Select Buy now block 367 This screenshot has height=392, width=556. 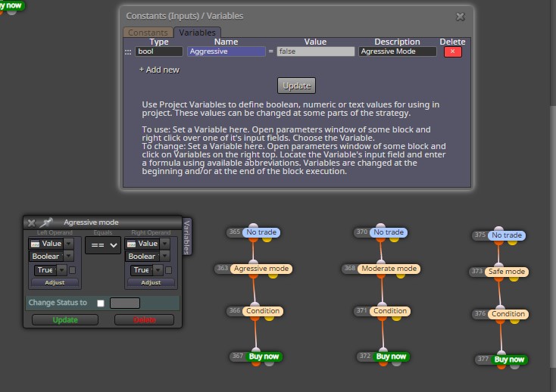pos(264,356)
